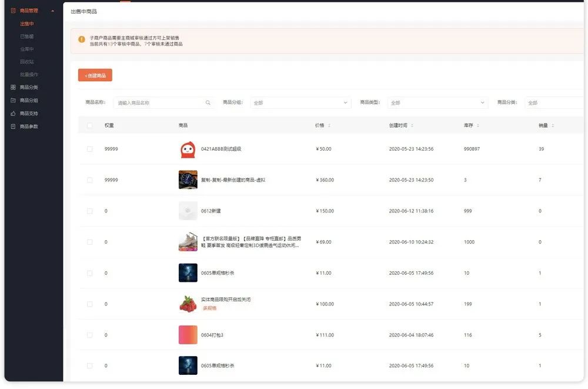This screenshot has height=389, width=588.
Task: Click stock value 990897
Action: coord(472,149)
